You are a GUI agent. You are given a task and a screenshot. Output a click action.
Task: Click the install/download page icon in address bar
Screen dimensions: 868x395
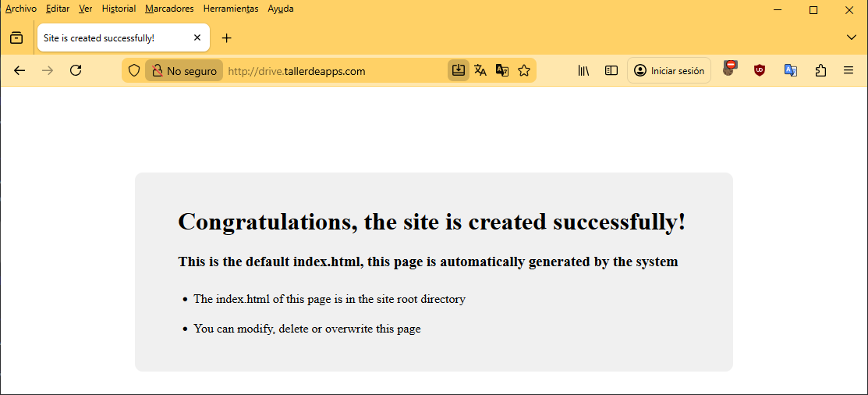(459, 70)
